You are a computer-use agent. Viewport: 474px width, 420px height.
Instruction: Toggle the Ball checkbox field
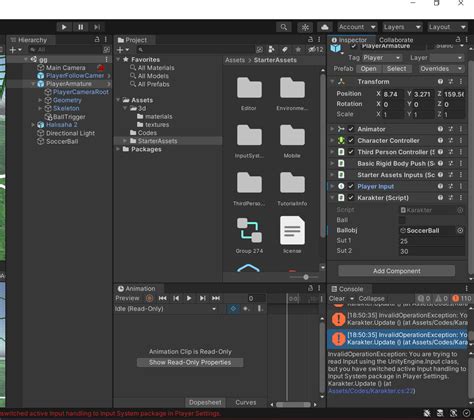pos(402,220)
